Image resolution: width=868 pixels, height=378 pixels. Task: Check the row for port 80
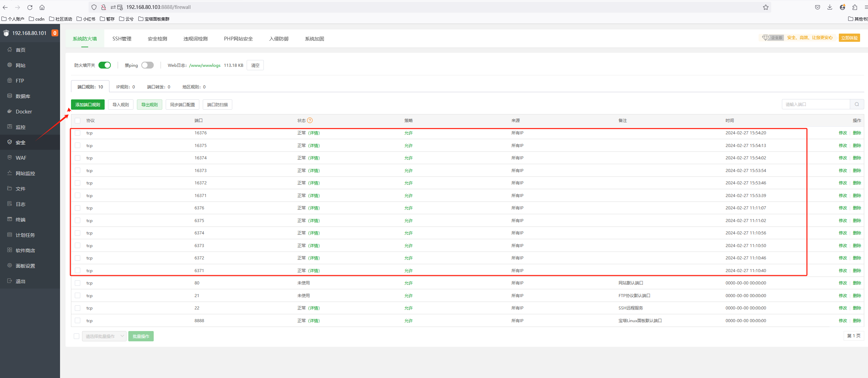click(x=78, y=283)
